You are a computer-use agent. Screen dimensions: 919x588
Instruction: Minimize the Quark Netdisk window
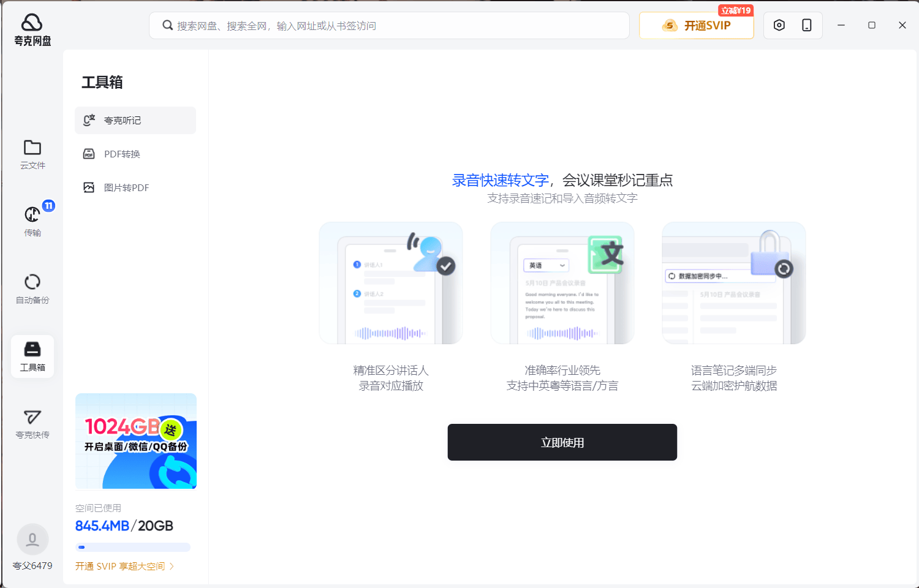(x=841, y=25)
